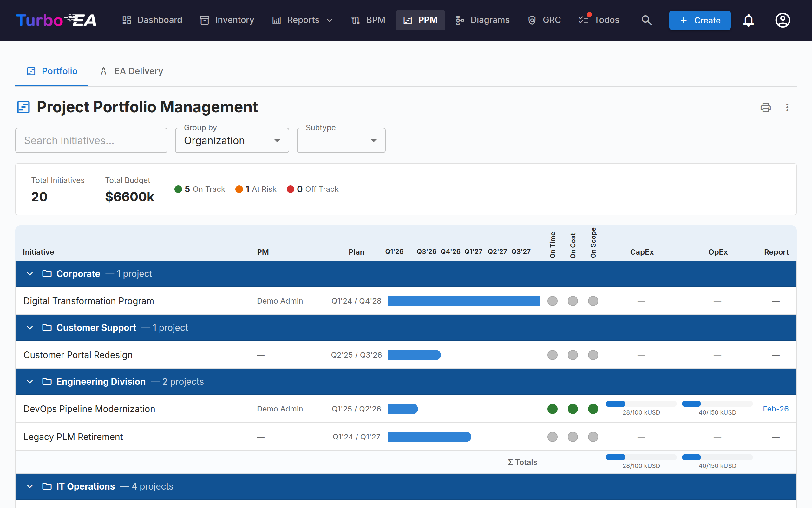812x508 pixels.
Task: Collapse the Engineering Division group chevron
Action: (x=30, y=382)
